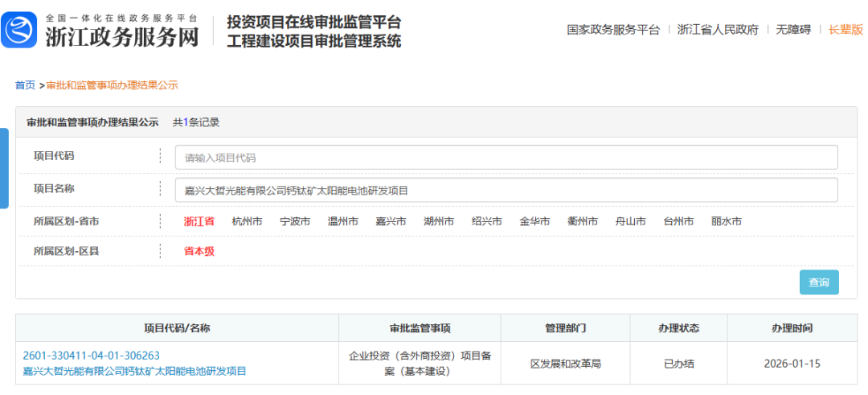Open 首页 breadcrumb link
The height and width of the screenshot is (395, 868).
[x=25, y=85]
